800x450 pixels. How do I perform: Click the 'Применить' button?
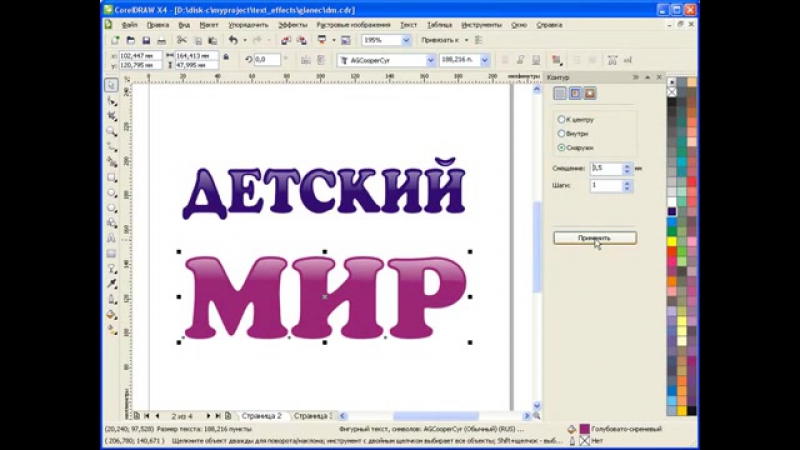coord(594,238)
